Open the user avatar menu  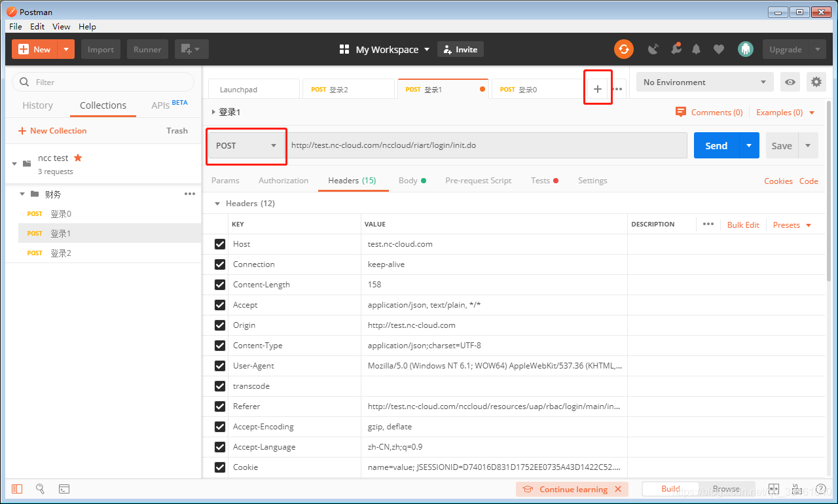pos(745,49)
